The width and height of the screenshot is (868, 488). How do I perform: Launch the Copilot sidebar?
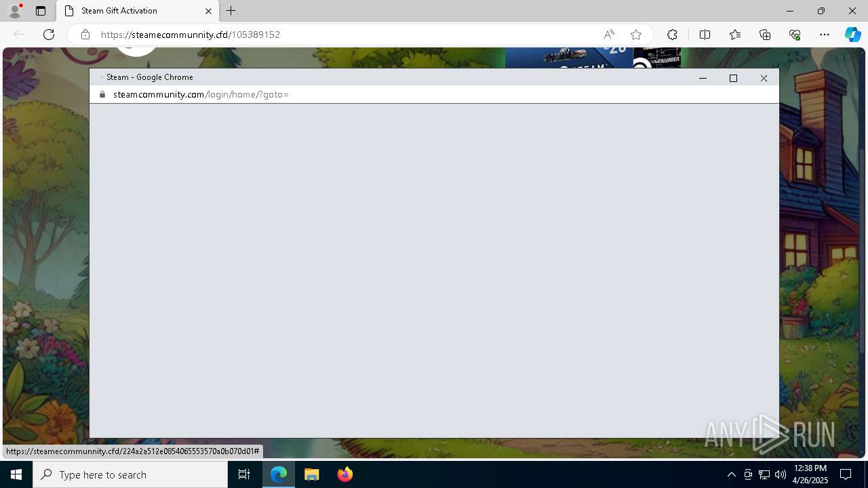coord(852,35)
